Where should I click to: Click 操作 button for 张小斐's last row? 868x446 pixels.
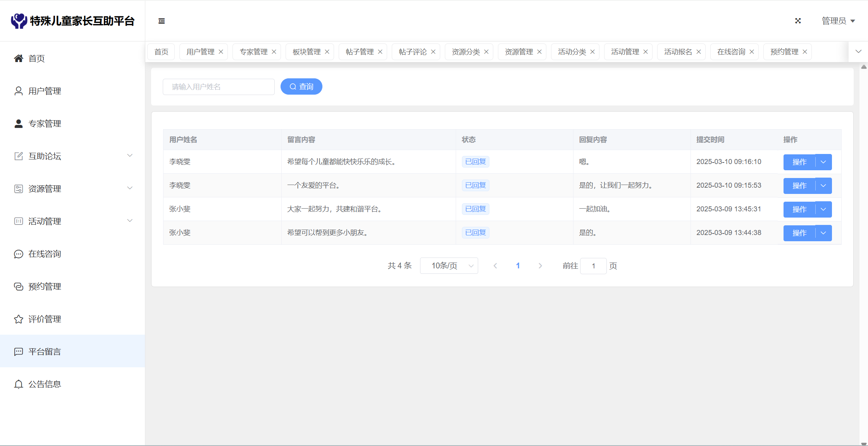click(x=799, y=233)
